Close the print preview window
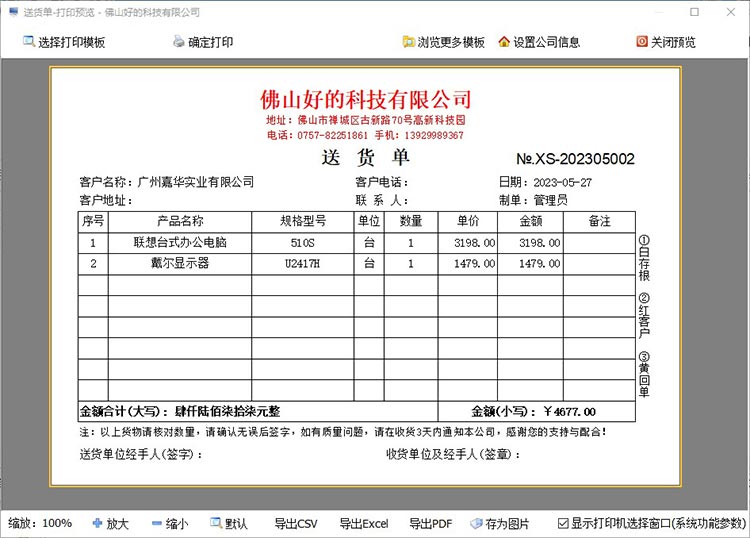The height and width of the screenshot is (538, 750). coord(731,12)
